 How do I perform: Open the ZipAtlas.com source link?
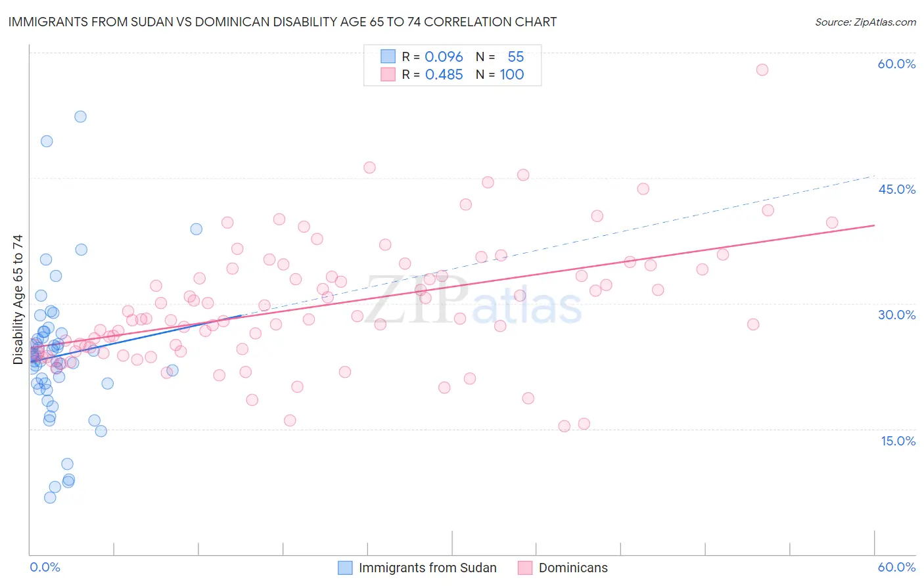pos(866,22)
